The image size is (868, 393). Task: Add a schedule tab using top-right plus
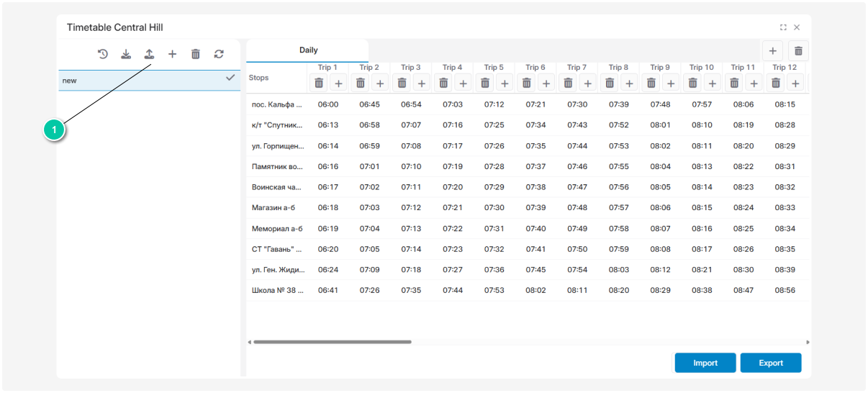[x=772, y=50]
